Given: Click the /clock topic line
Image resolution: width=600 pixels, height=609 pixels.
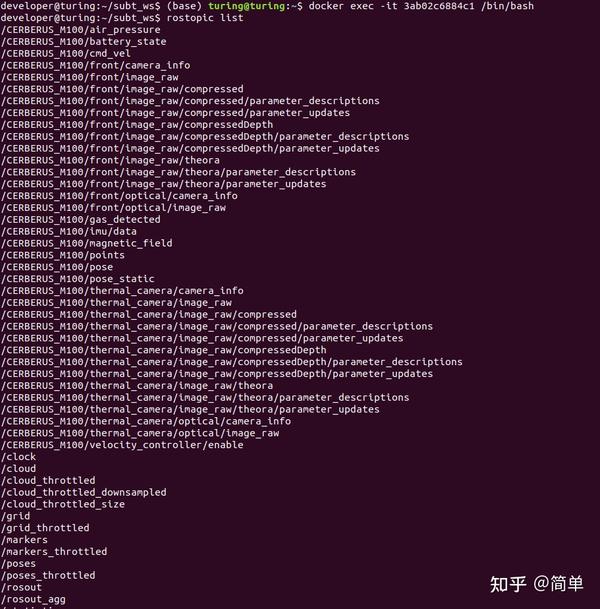Looking at the screenshot, I should click(19, 457).
